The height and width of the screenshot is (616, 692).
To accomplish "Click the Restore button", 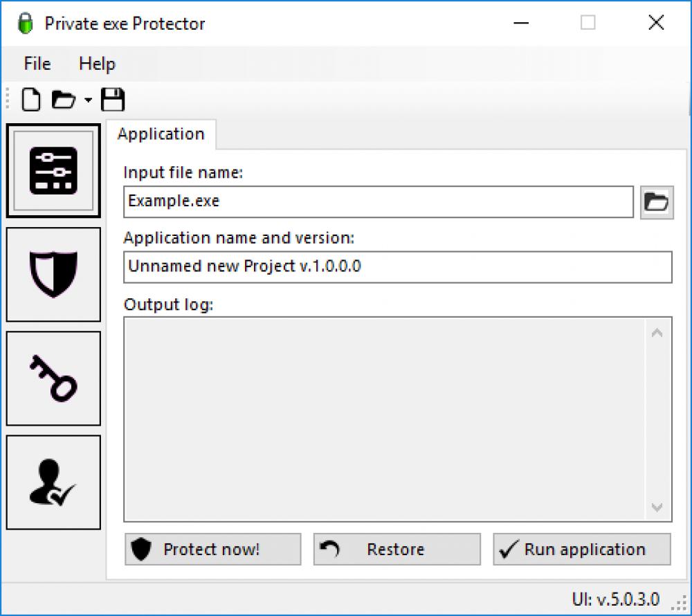I will (x=397, y=549).
